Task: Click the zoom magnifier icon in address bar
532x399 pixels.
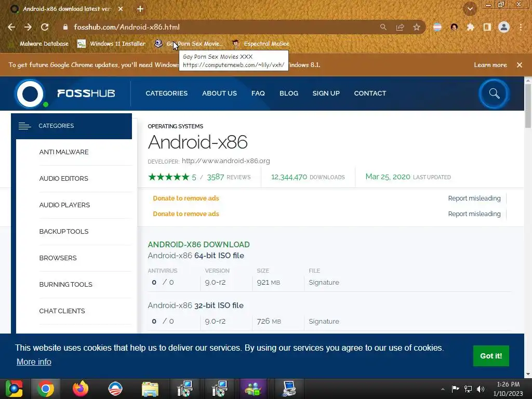Action: click(x=383, y=27)
